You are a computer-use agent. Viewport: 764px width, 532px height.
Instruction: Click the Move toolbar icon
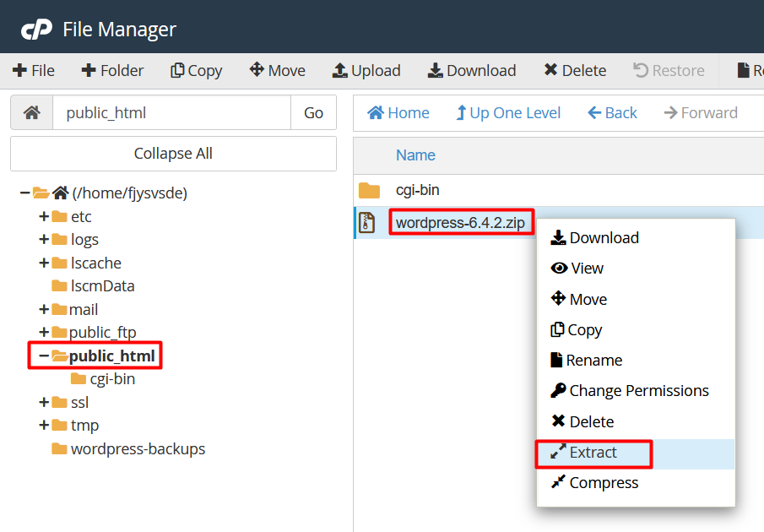[257, 71]
